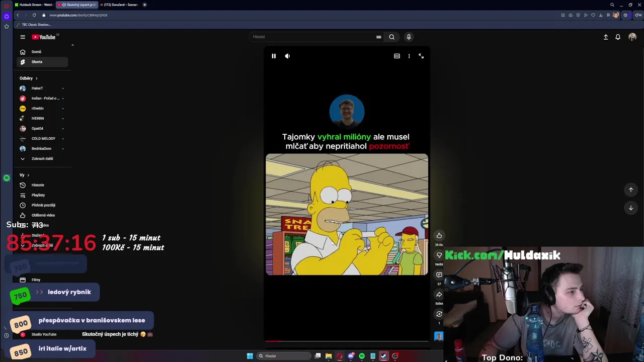Open the YouTube hamburger guide menu

[x=23, y=37]
